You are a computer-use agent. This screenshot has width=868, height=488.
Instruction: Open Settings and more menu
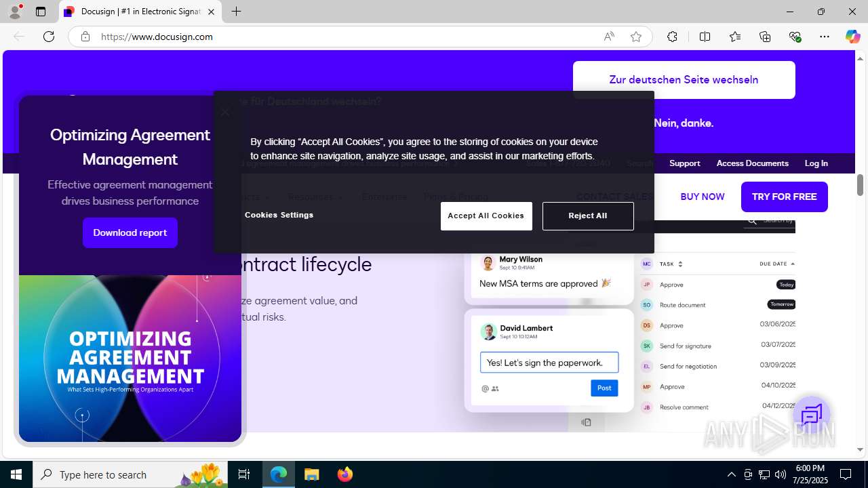(x=825, y=37)
